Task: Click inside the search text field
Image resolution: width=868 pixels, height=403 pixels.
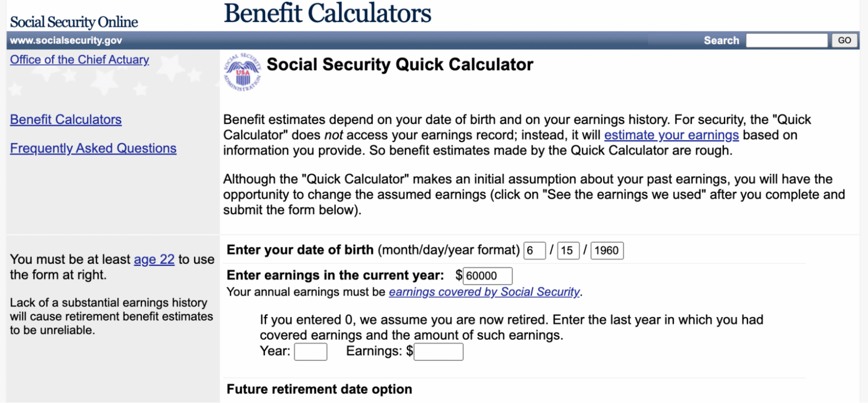Action: click(787, 40)
